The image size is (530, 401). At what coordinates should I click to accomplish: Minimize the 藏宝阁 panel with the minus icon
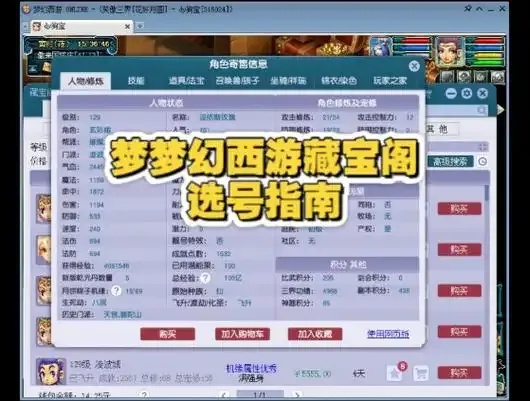point(451,93)
